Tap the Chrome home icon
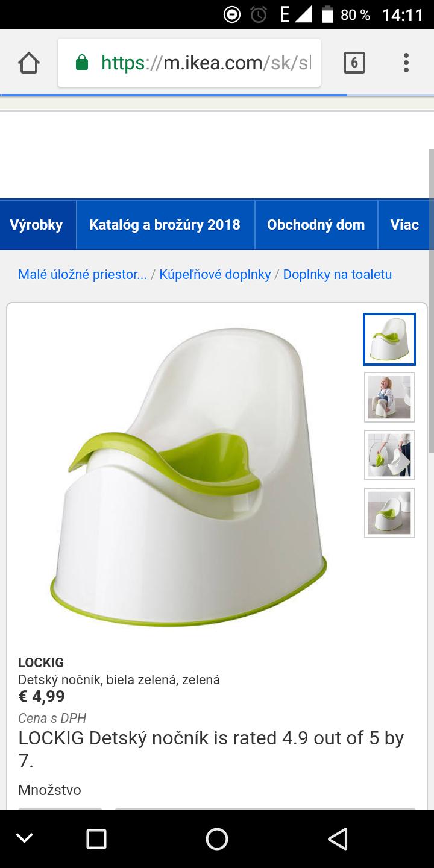Screen dimensions: 434x868 (29, 63)
